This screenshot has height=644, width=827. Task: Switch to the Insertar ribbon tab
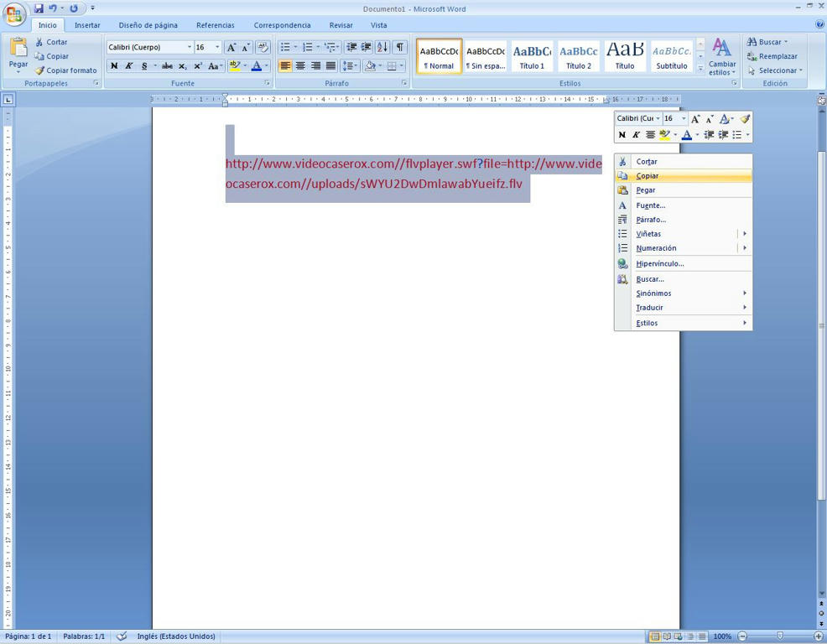coord(87,25)
